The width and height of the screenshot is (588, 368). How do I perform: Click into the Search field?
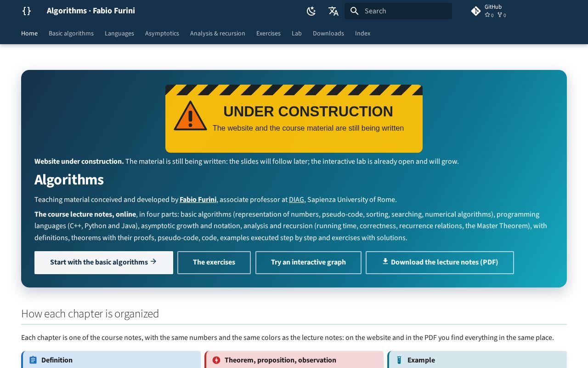pos(398,11)
